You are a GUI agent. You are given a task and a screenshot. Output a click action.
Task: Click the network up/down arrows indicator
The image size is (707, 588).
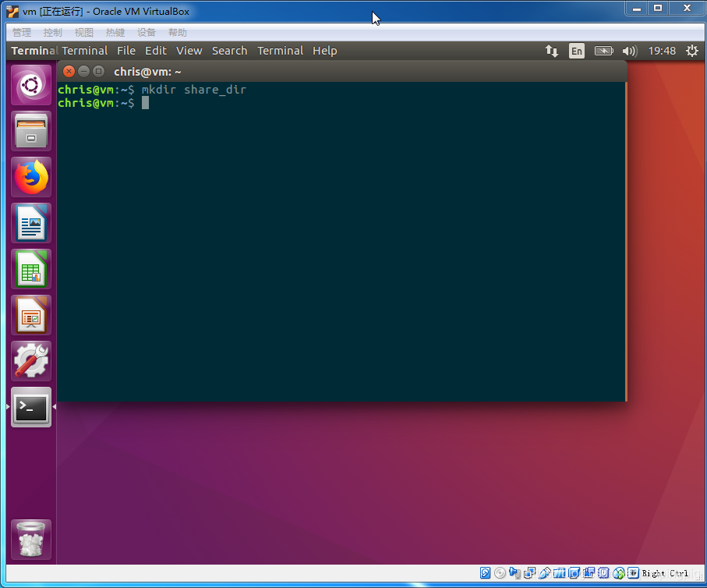(552, 51)
